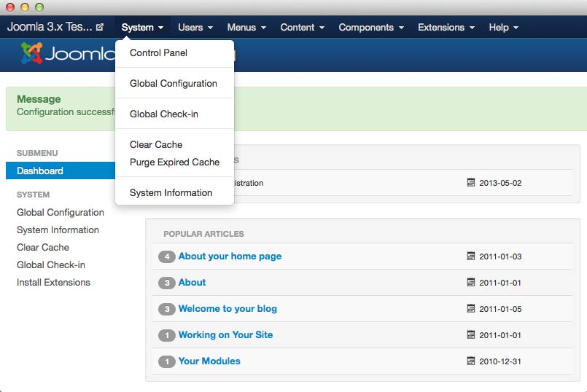This screenshot has height=392, width=587.
Task: Open Install Extensions in the sidebar
Action: [x=53, y=283]
